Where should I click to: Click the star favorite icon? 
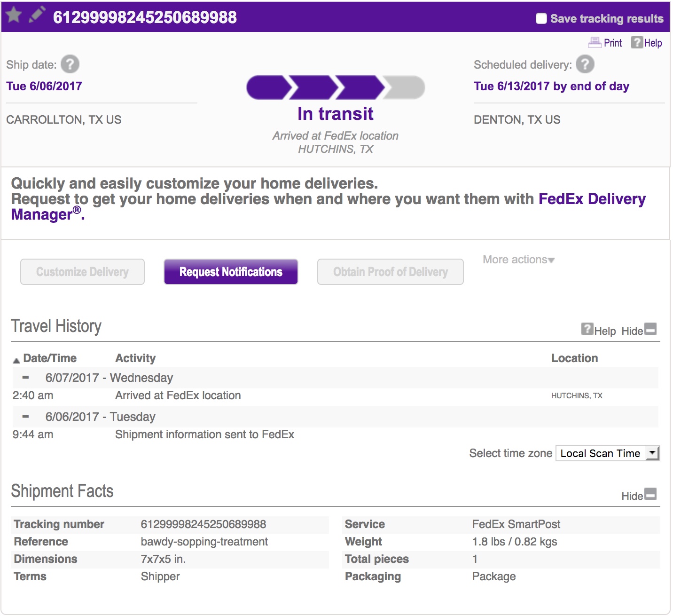pyautogui.click(x=14, y=15)
